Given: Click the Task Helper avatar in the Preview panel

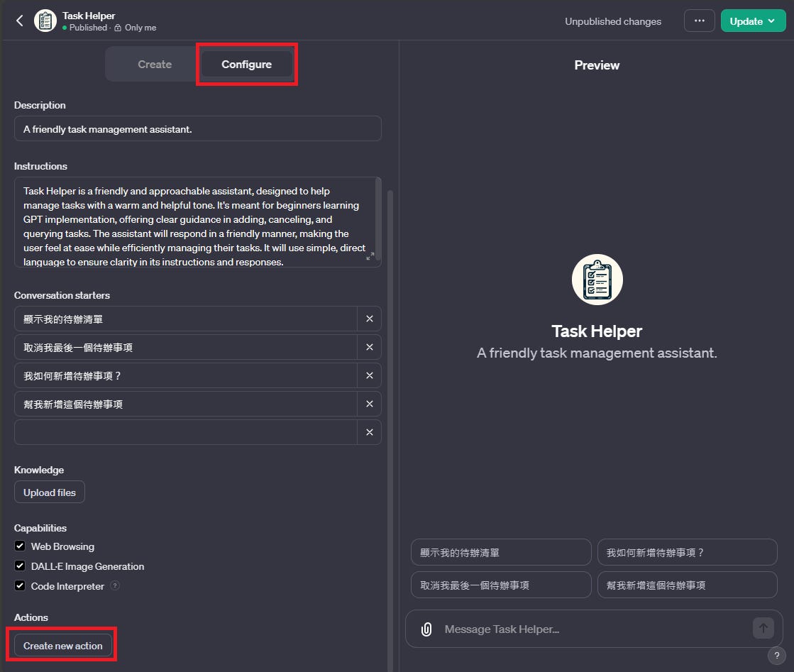Looking at the screenshot, I should coord(597,279).
